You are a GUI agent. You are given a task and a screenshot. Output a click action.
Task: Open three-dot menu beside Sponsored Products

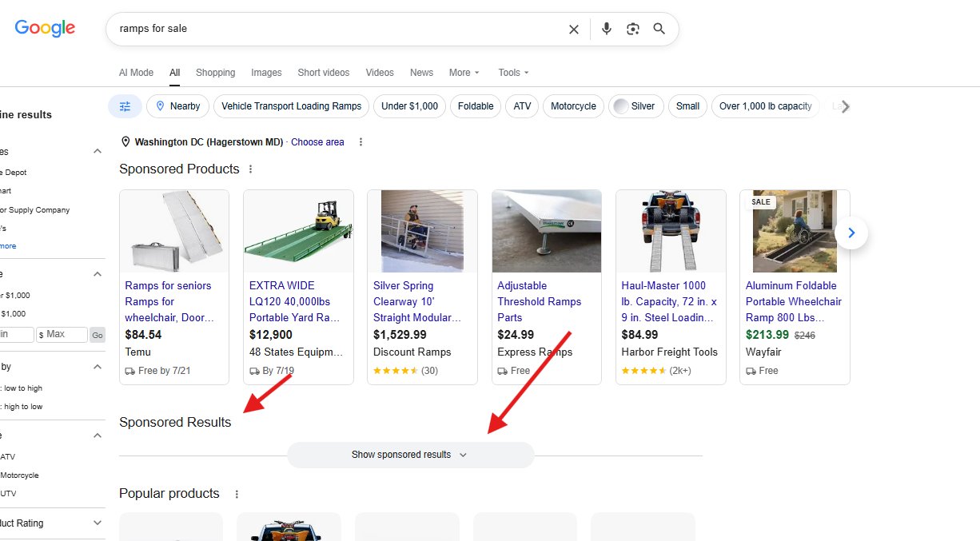click(251, 169)
